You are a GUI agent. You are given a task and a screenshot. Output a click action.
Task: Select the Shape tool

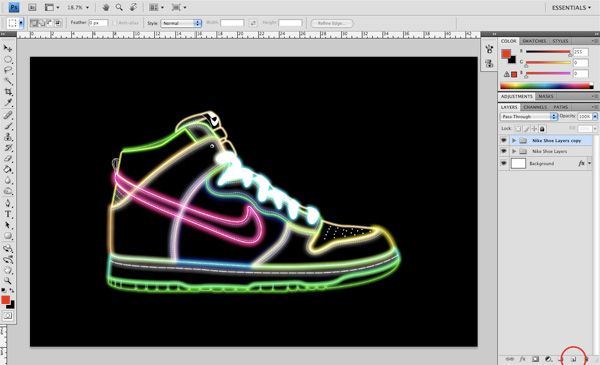(x=8, y=236)
